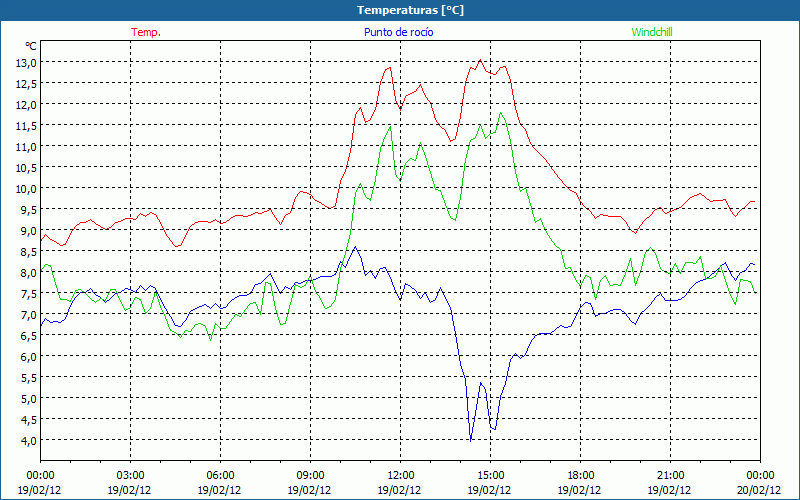Select the red 'Temp.' legend label
This screenshot has height=500, width=800.
point(146,32)
